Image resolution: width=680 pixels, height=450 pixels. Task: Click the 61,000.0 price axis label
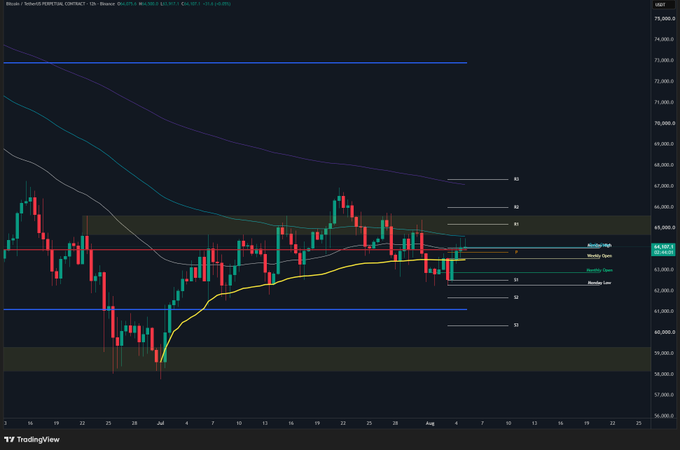click(x=664, y=311)
